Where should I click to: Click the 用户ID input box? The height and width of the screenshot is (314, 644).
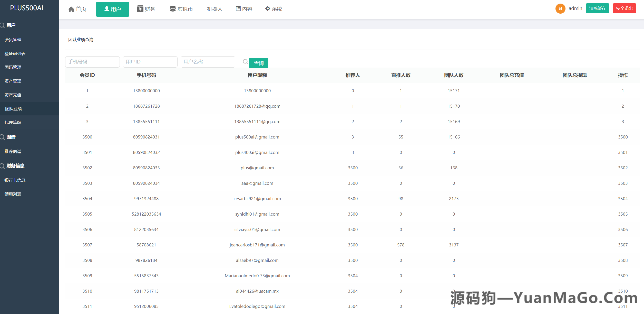pos(150,62)
